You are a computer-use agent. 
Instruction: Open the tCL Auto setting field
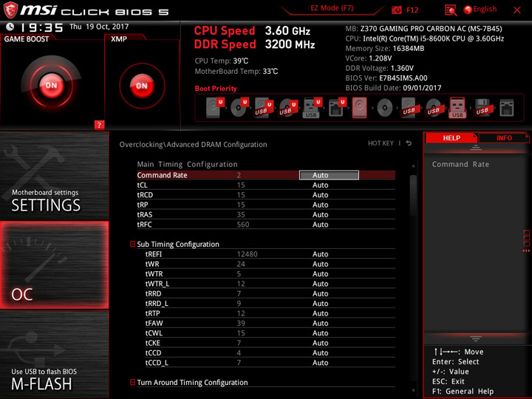[x=320, y=185]
